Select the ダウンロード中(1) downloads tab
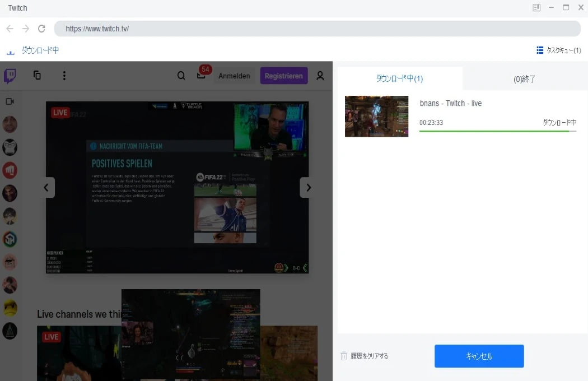 point(399,78)
